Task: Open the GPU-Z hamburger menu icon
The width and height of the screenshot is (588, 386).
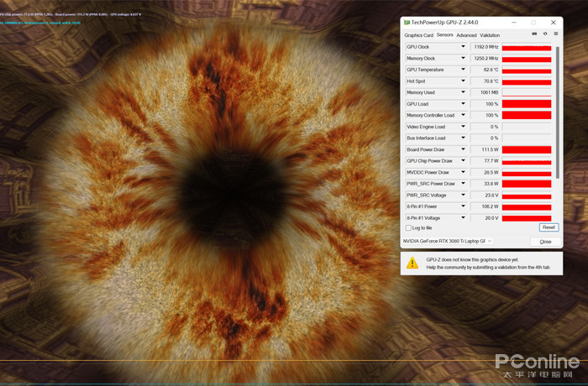Action: tap(555, 34)
